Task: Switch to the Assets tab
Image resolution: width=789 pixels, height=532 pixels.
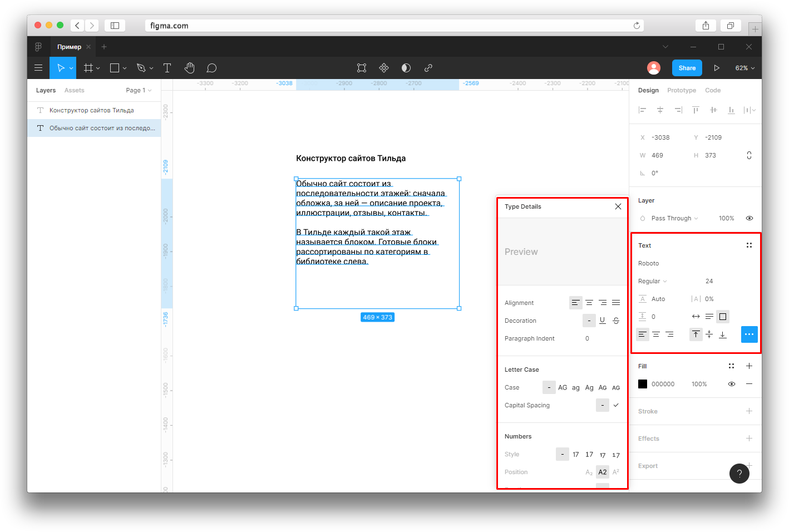Action: 75,90
